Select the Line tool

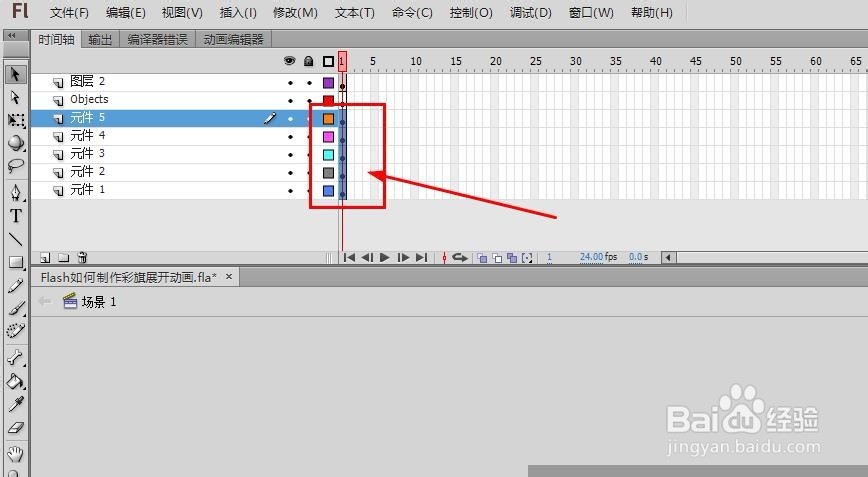(16, 239)
